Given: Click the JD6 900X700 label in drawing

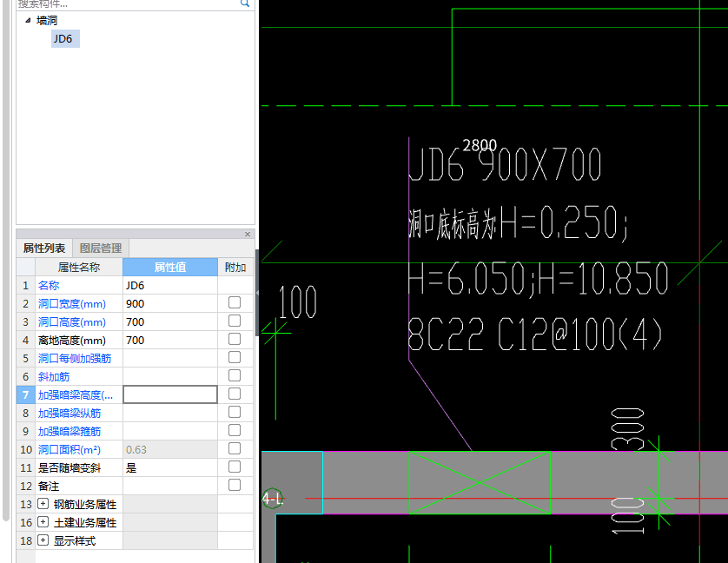Looking at the screenshot, I should pos(505,164).
